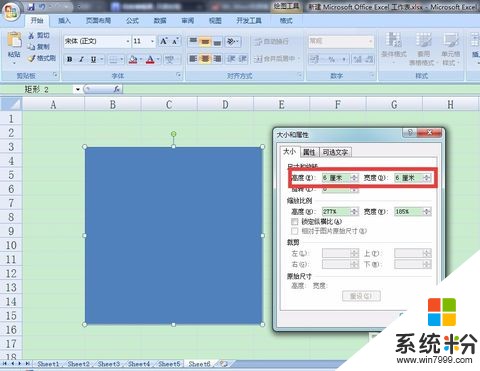Viewport: 480px width, 371px height.
Task: Click the center horizontally align icon
Action: pyautogui.click(x=205, y=59)
